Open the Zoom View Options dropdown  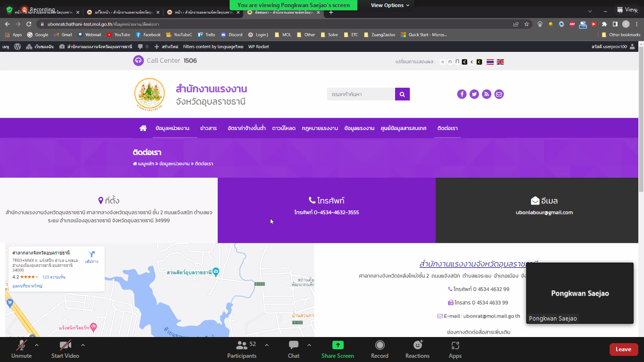[390, 5]
